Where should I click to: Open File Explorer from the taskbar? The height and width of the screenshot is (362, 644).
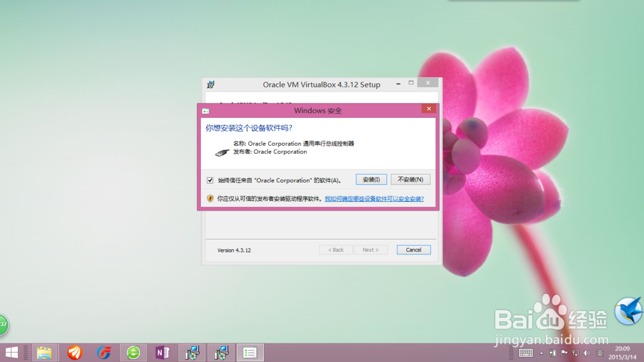[44, 352]
